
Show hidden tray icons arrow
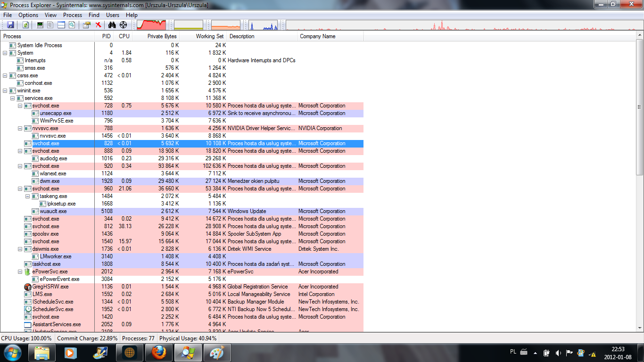[535, 353]
